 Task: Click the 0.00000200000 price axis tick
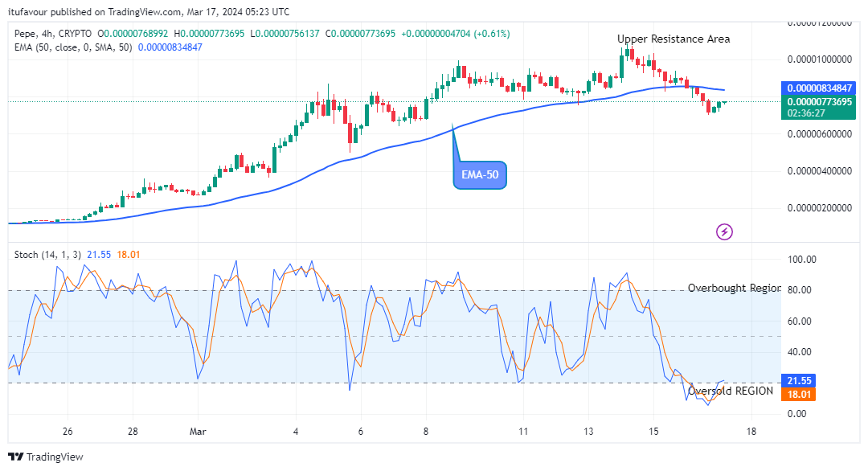click(x=819, y=208)
